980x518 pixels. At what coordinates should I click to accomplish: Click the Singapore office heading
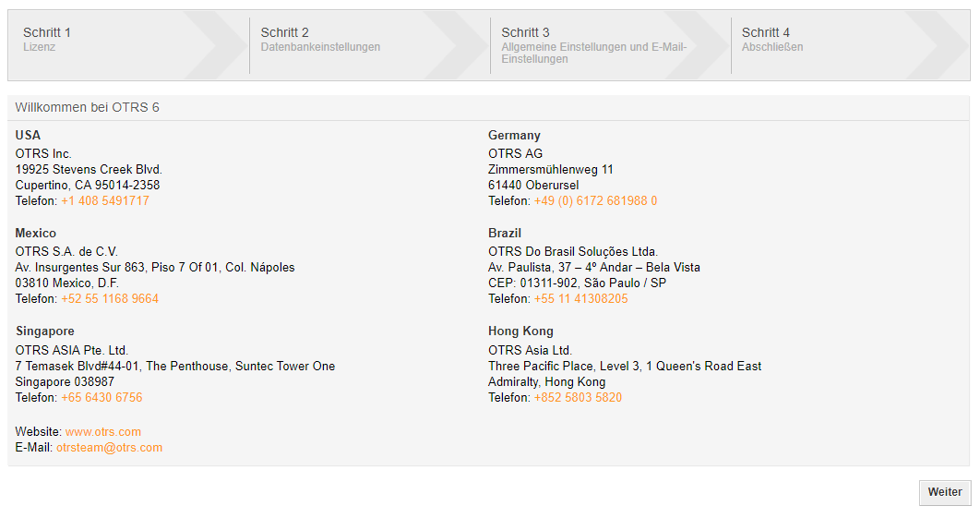pyautogui.click(x=44, y=331)
